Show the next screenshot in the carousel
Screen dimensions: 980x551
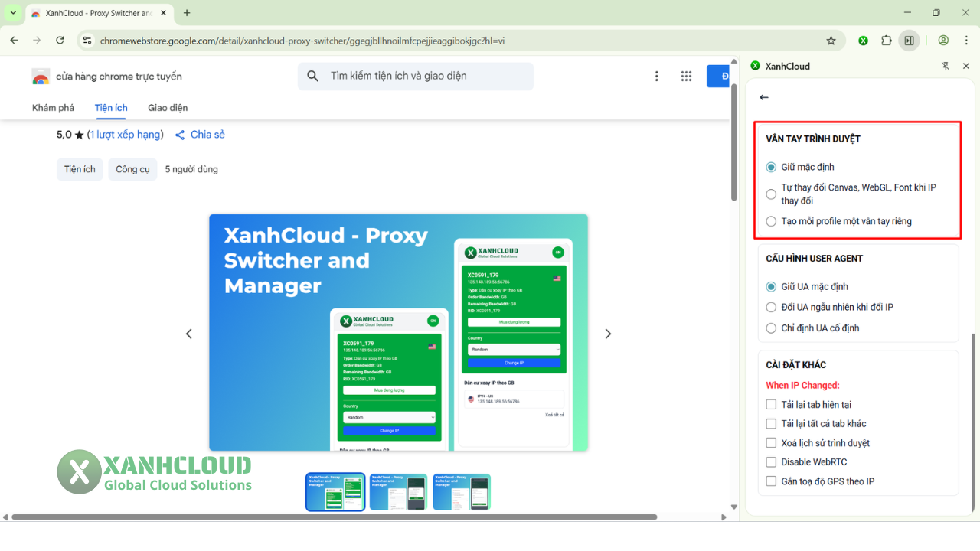point(608,334)
